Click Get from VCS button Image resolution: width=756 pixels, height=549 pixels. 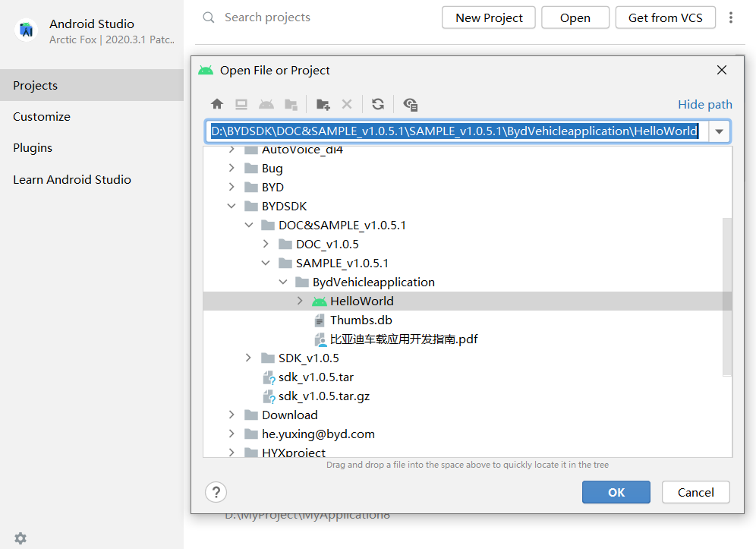(x=666, y=18)
